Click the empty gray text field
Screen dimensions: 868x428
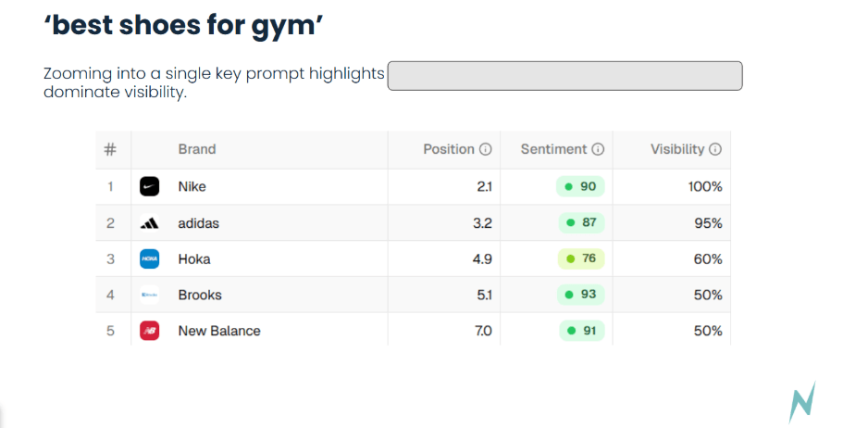click(564, 76)
